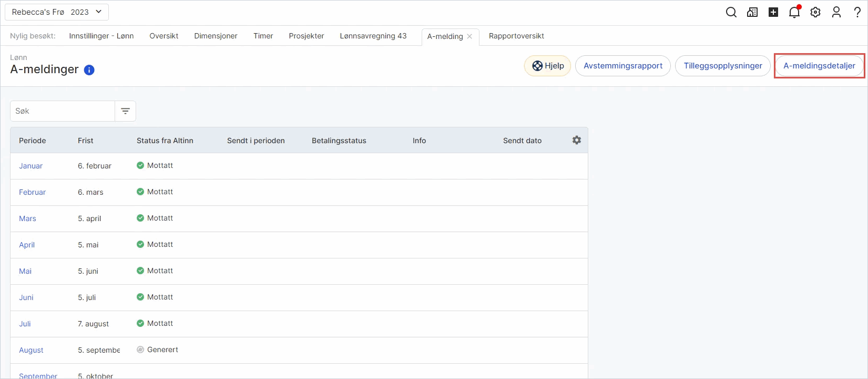The image size is (868, 379).
Task: Open the Juli period link
Action: 25,324
